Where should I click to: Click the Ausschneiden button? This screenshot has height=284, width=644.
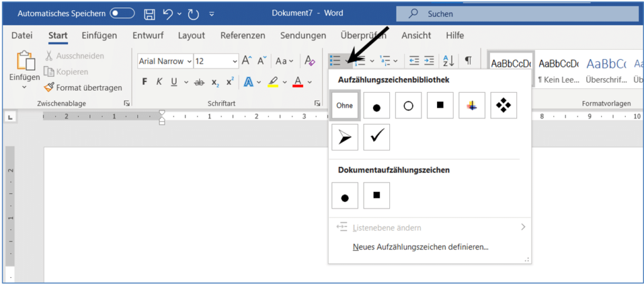coord(74,56)
